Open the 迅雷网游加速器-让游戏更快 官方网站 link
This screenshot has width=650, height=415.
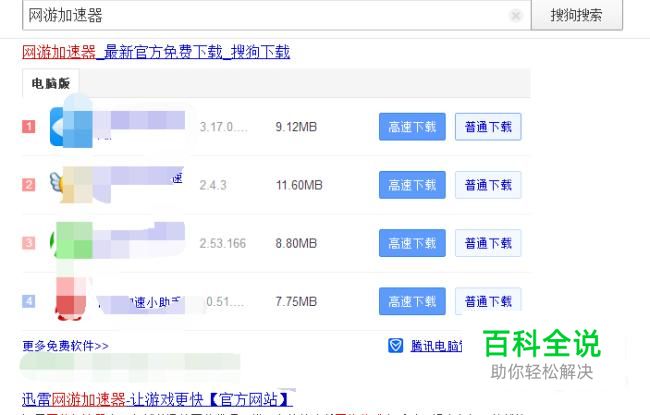click(x=157, y=399)
